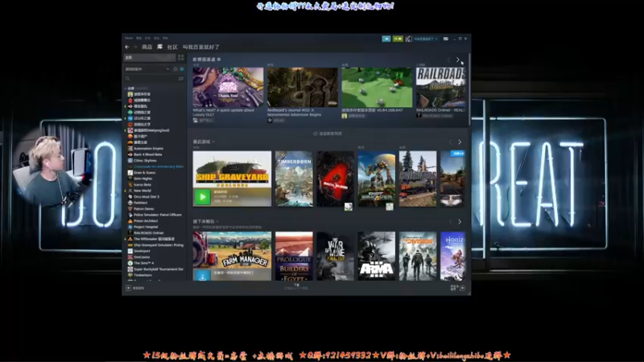Image resolution: width=644 pixels, height=362 pixels.
Task: Open the 社区 (Community) tab
Action: point(172,47)
